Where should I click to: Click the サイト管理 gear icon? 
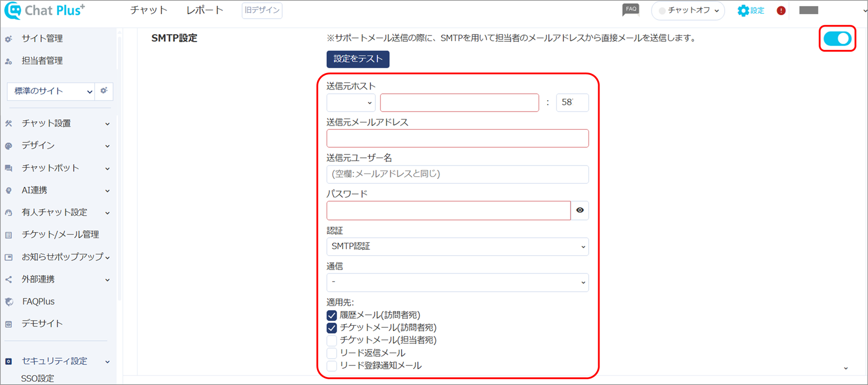point(9,39)
